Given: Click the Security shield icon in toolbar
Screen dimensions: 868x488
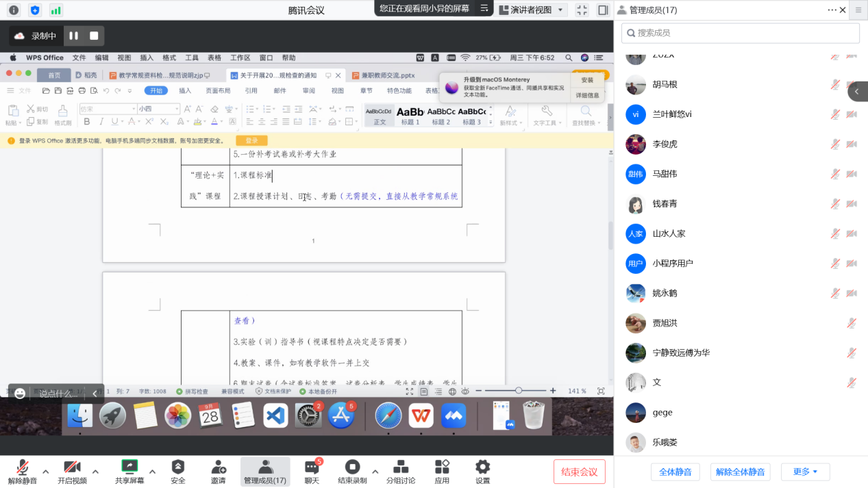Looking at the screenshot, I should point(177,467).
